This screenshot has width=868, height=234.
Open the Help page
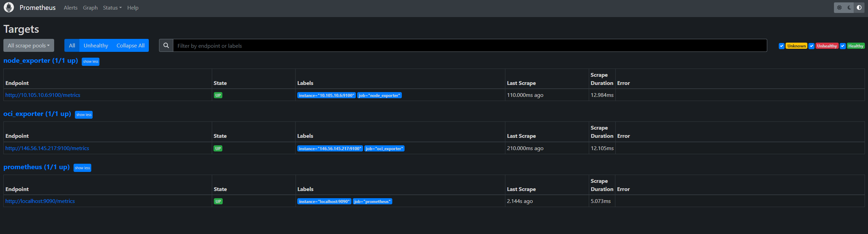point(133,8)
